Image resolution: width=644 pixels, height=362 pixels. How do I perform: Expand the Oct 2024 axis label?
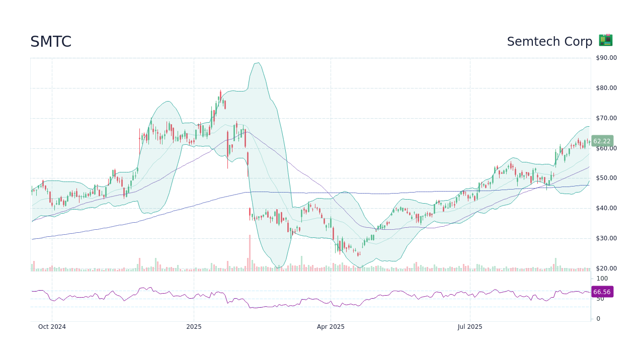click(52, 327)
